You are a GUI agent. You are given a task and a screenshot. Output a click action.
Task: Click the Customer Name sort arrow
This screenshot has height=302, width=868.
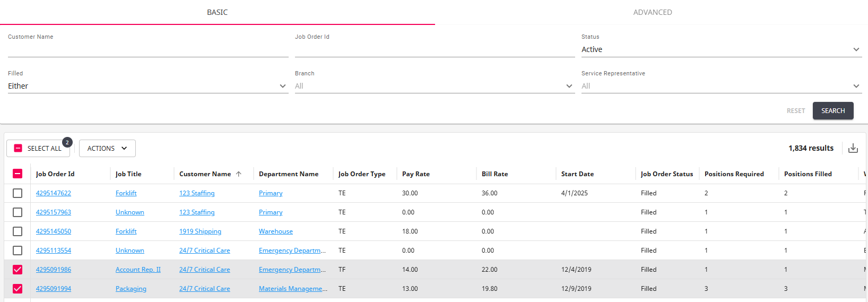[239, 174]
